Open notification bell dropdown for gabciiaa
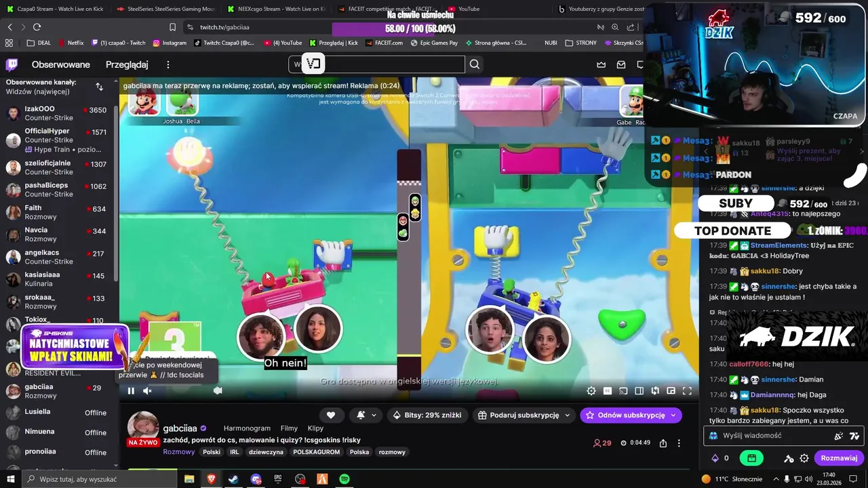 (366, 415)
